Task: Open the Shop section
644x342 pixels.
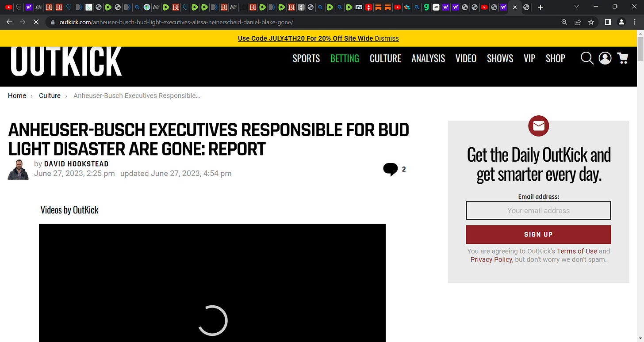Action: [556, 58]
